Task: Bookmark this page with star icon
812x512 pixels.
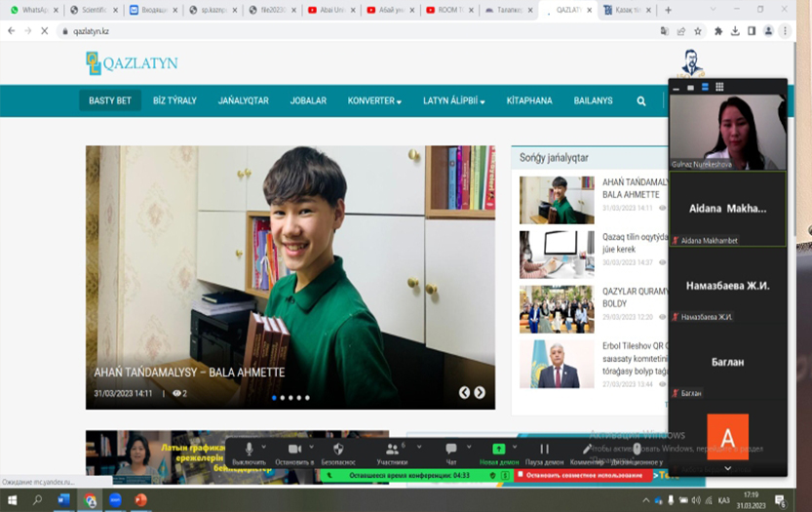Action: (699, 31)
